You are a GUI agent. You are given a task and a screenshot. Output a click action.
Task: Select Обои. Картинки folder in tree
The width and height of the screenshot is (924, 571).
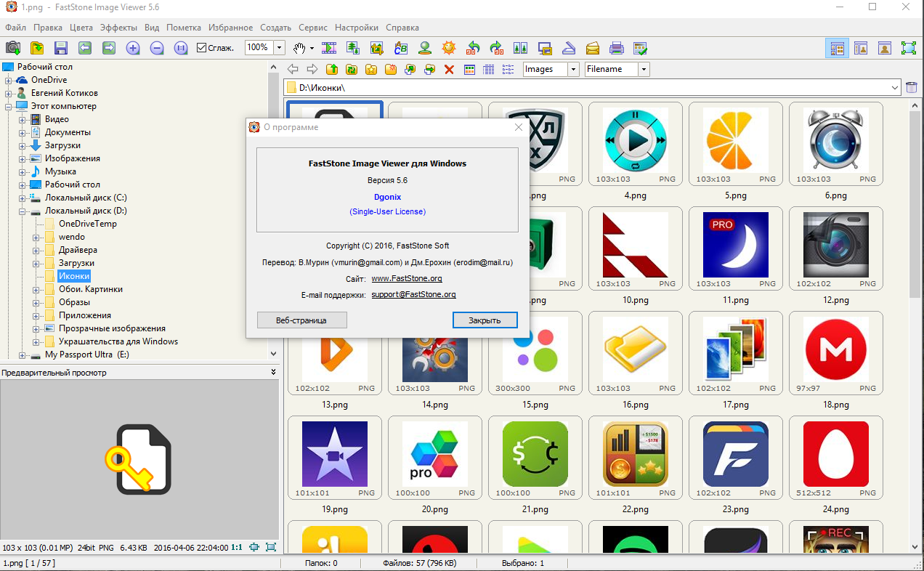[x=90, y=289]
